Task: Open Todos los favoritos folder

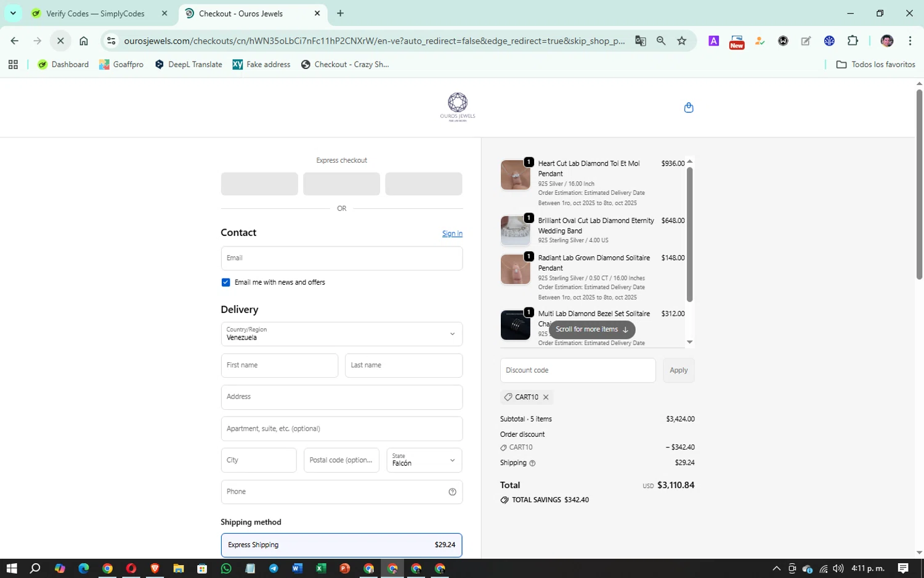Action: click(x=875, y=64)
